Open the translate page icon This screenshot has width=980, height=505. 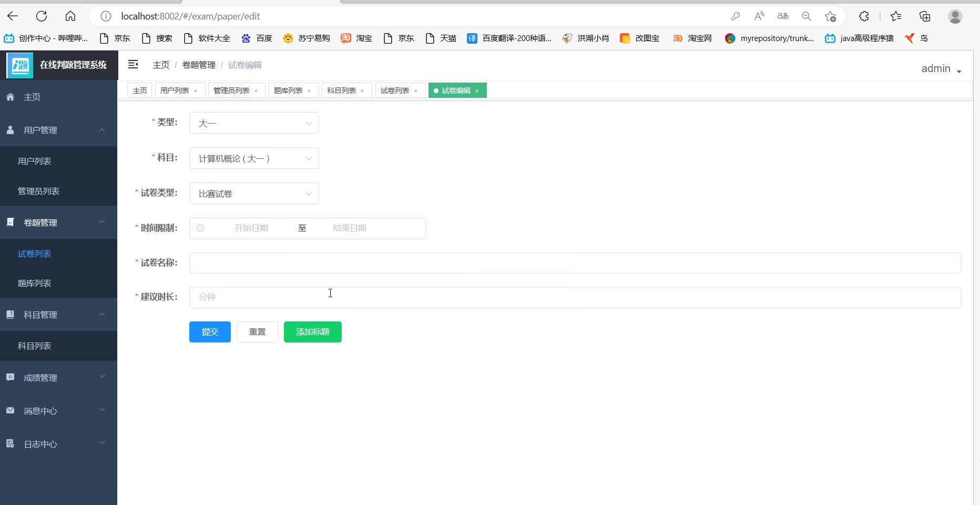(x=783, y=16)
